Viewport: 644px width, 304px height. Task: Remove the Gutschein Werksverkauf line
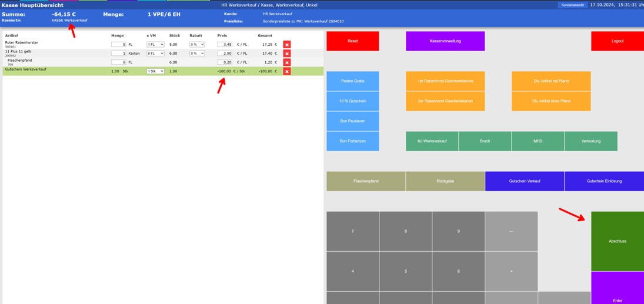coord(287,71)
